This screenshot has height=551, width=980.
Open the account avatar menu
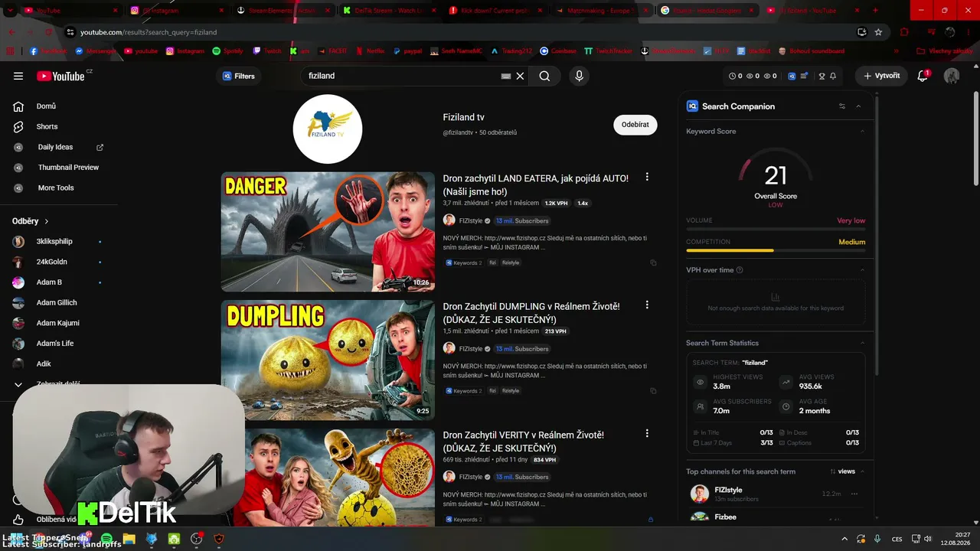952,76
